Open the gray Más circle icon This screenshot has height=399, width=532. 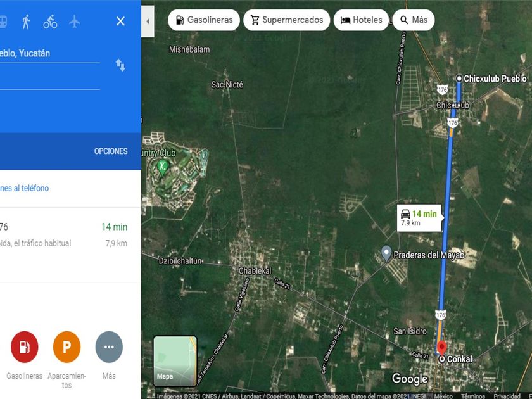point(109,347)
